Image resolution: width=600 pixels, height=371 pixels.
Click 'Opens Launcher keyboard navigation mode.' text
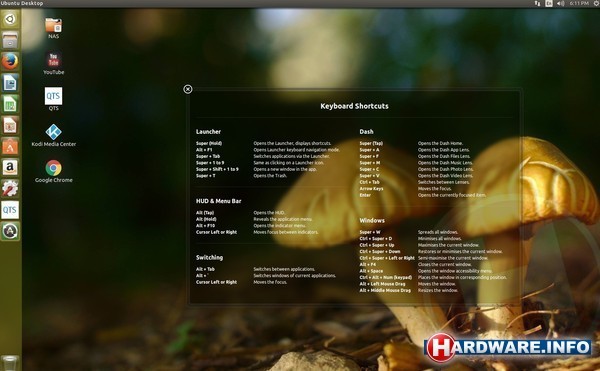(x=296, y=150)
